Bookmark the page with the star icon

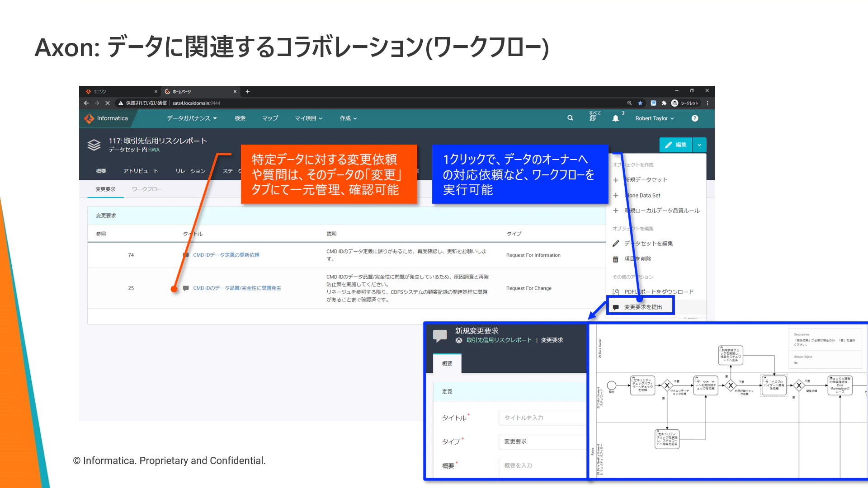[x=640, y=103]
